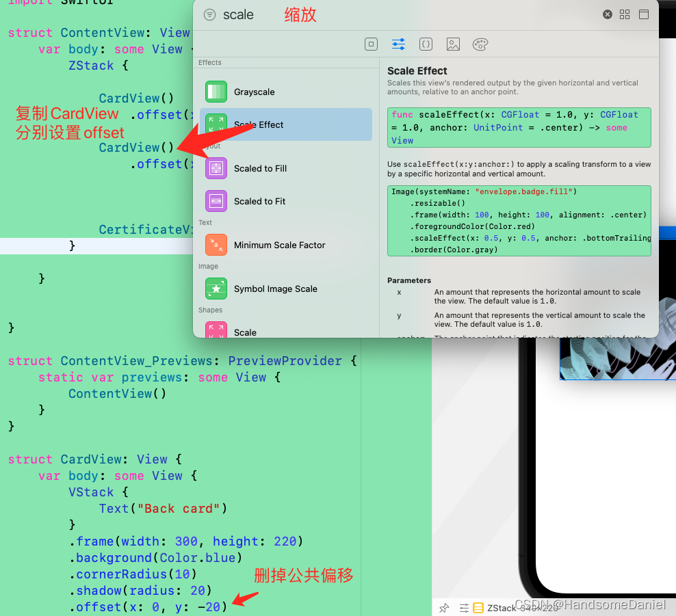Click the Scaled to Fit purple icon

216,201
